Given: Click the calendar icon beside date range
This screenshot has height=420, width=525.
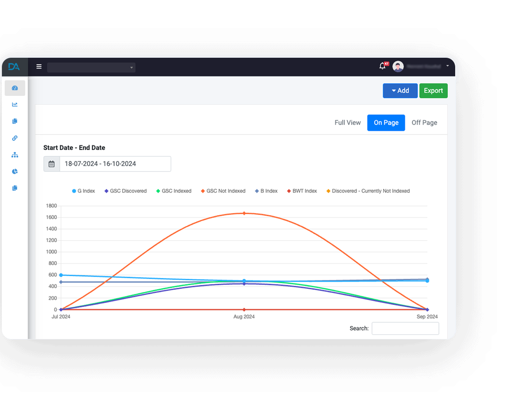Looking at the screenshot, I should (51, 163).
